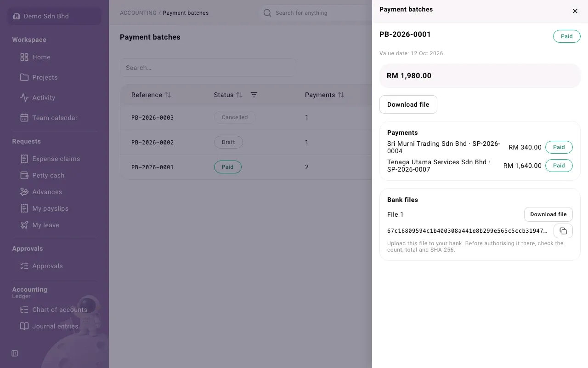The width and height of the screenshot is (588, 368).
Task: Close the Payment batches side panel
Action: point(575,11)
